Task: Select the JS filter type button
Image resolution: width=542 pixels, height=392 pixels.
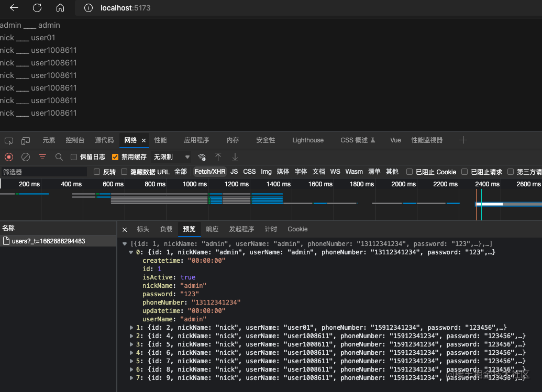Action: [234, 172]
